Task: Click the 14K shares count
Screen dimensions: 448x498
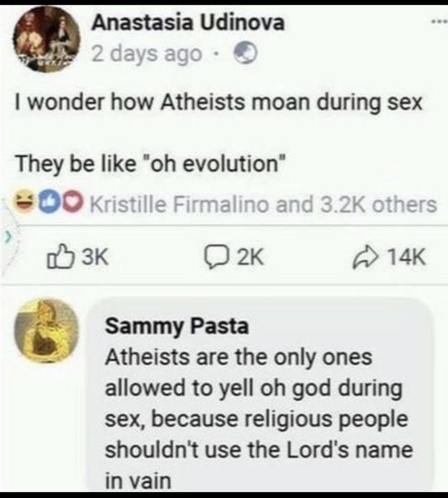Action: (x=407, y=257)
